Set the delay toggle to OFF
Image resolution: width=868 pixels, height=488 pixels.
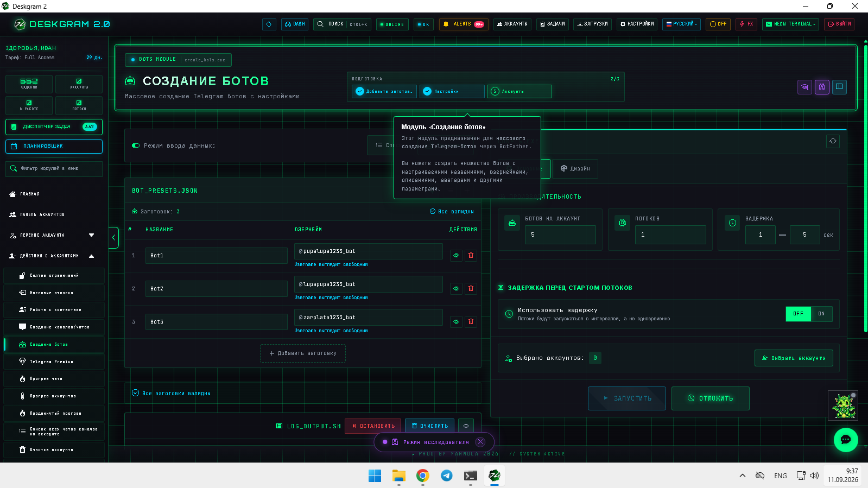click(x=798, y=314)
